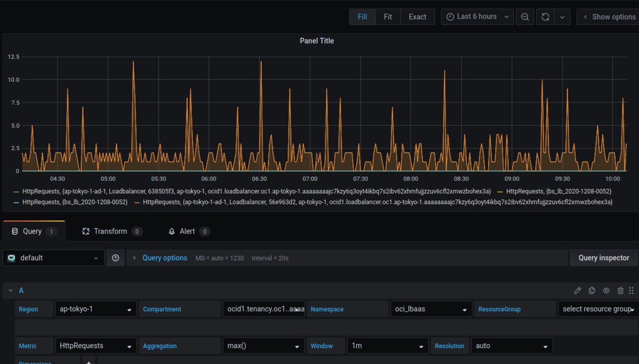This screenshot has width=639, height=364.
Task: Duplicate query A with the copy icon
Action: (x=592, y=291)
